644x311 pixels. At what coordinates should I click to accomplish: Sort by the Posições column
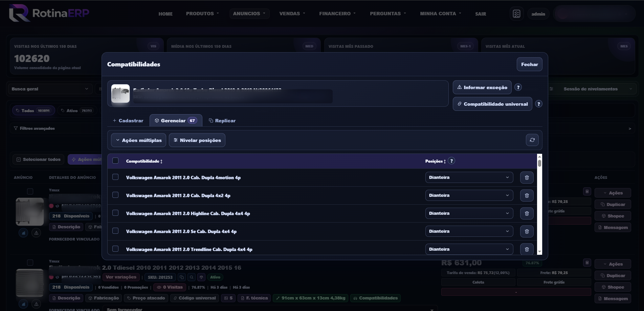tap(436, 161)
